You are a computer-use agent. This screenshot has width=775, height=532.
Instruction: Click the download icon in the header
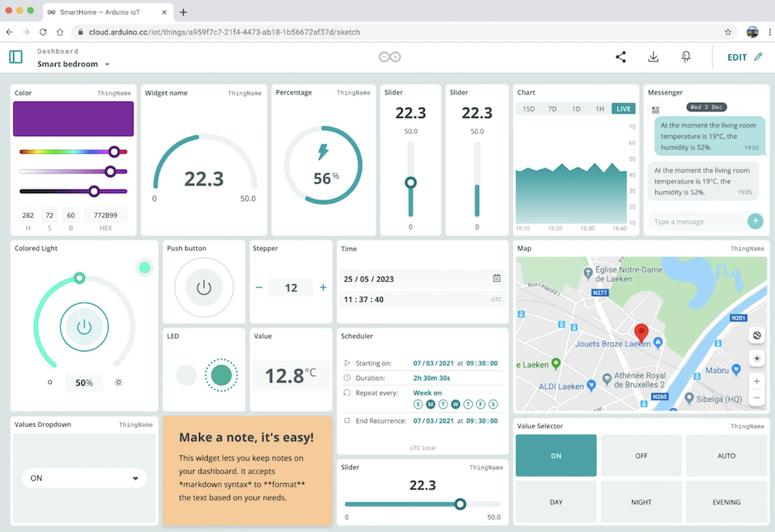point(653,57)
